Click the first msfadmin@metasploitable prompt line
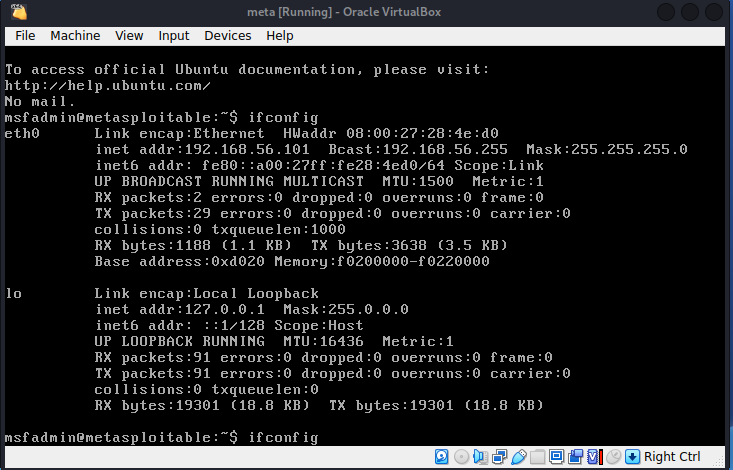Viewport: 733px width, 470px height. [162, 117]
